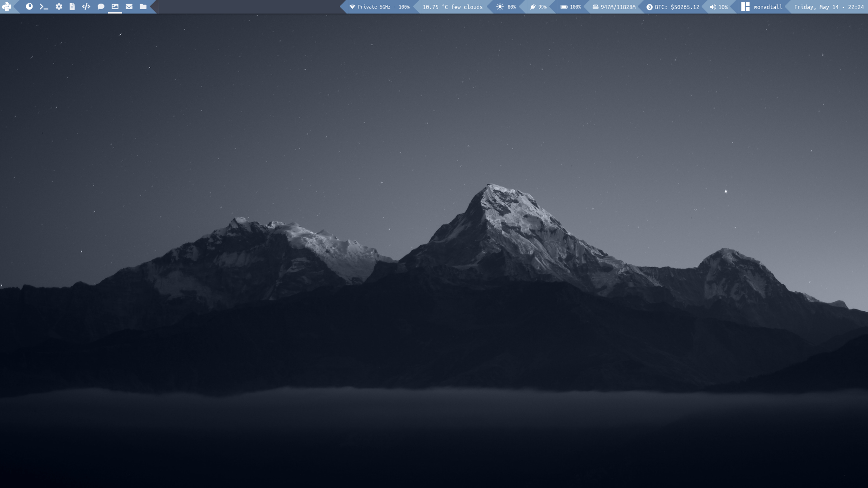The width and height of the screenshot is (868, 488).
Task: Select the settings gear workspace
Action: point(59,7)
